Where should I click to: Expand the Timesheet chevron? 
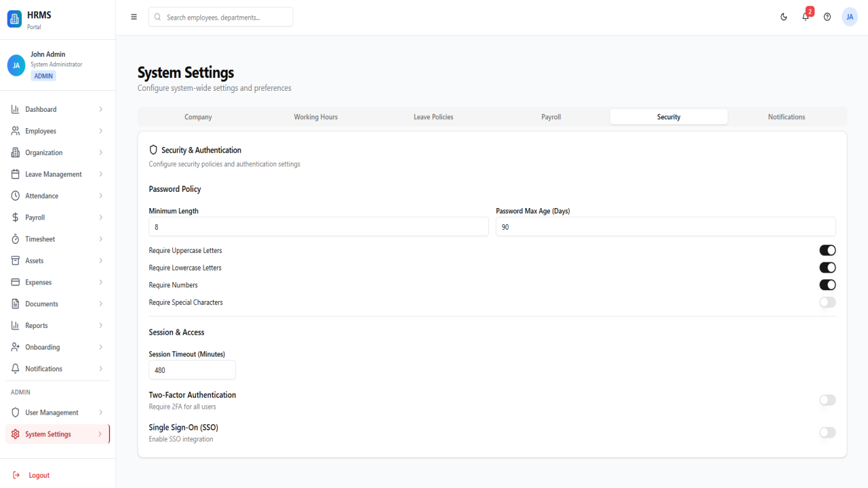tap(100, 239)
